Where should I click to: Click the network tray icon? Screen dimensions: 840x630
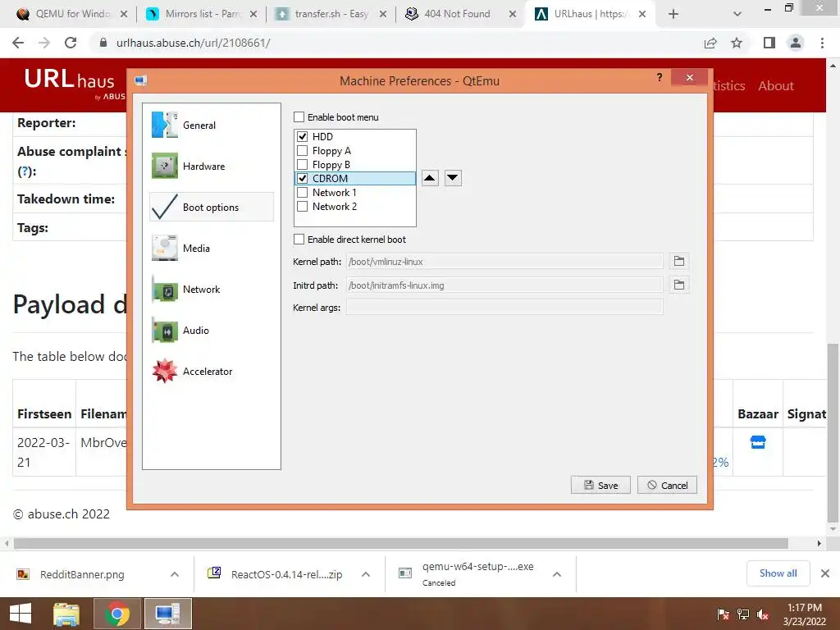click(x=743, y=614)
